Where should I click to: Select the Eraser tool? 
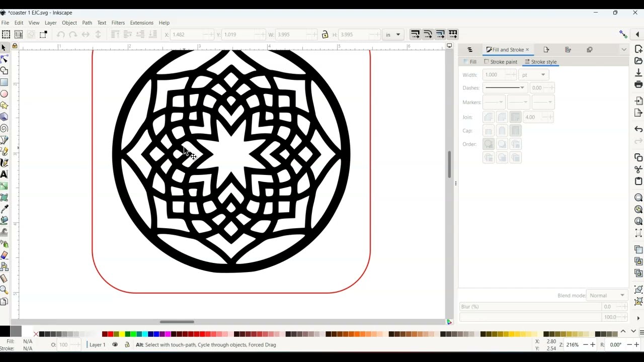[4, 255]
